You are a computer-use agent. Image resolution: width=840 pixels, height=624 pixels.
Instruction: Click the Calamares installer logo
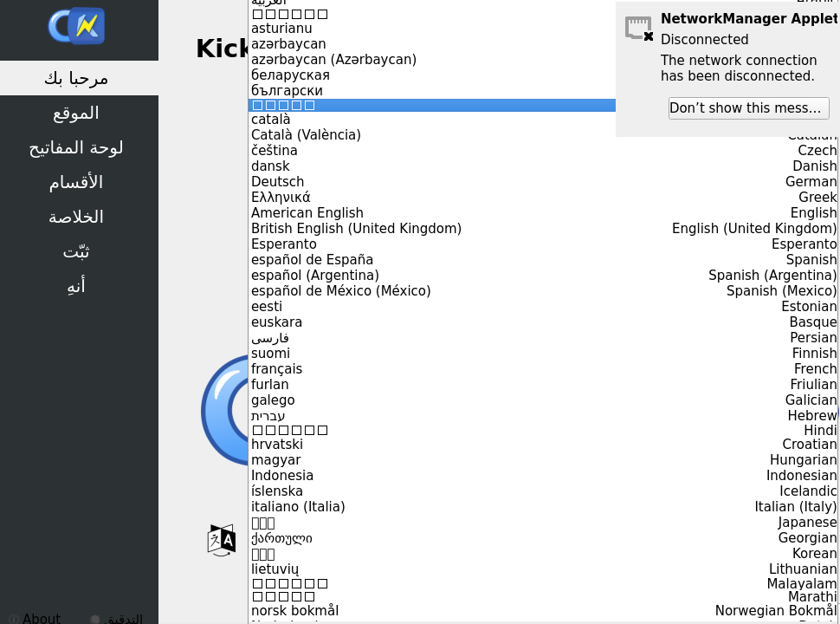click(77, 26)
